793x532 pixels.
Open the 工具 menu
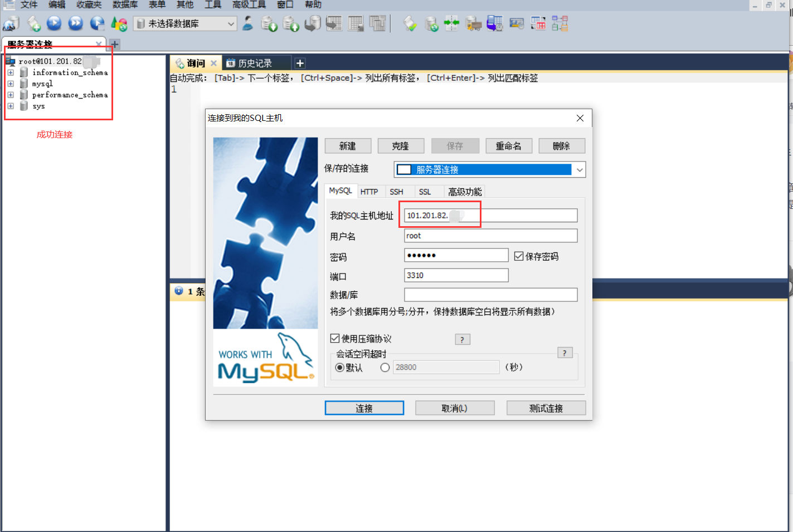[212, 4]
